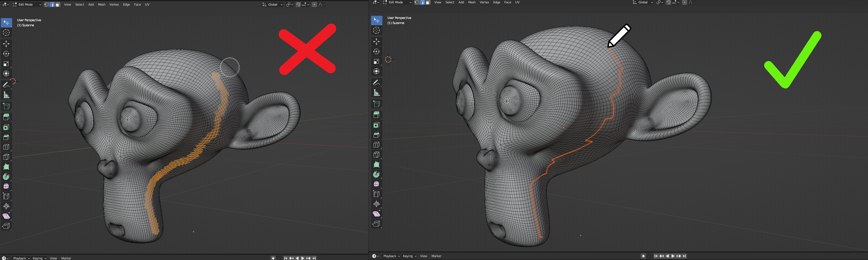
Task: Select Poly Build tool in right viewport
Action: [x=377, y=164]
